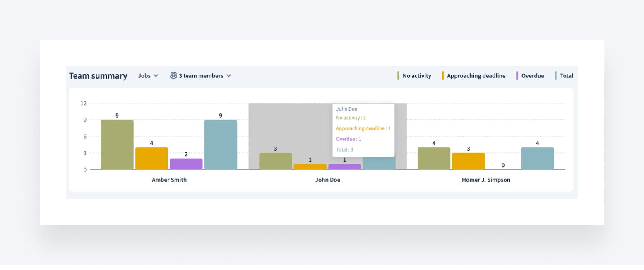Click the orange Approaching deadline legend swatch
644x270 pixels.
click(x=443, y=76)
